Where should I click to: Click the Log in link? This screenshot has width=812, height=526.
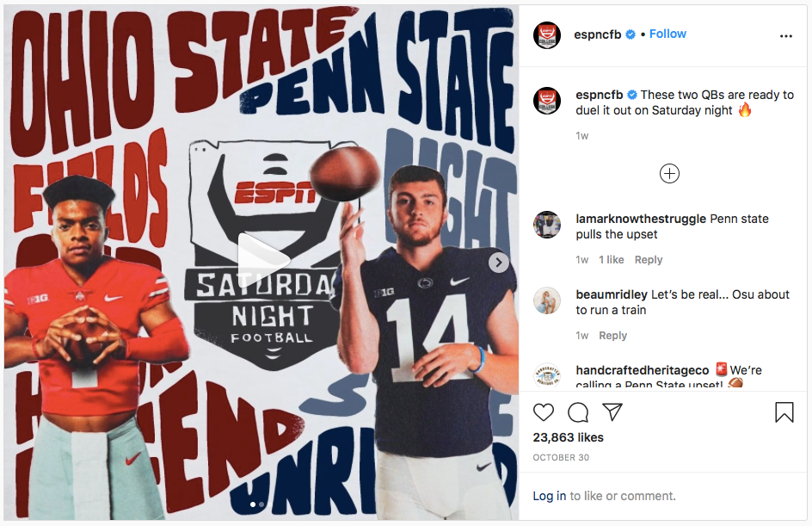[549, 496]
